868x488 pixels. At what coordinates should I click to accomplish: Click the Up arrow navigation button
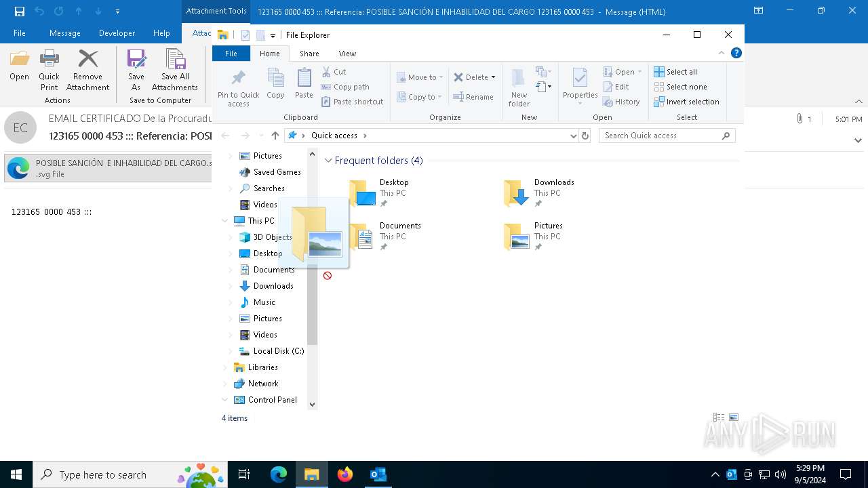point(275,136)
